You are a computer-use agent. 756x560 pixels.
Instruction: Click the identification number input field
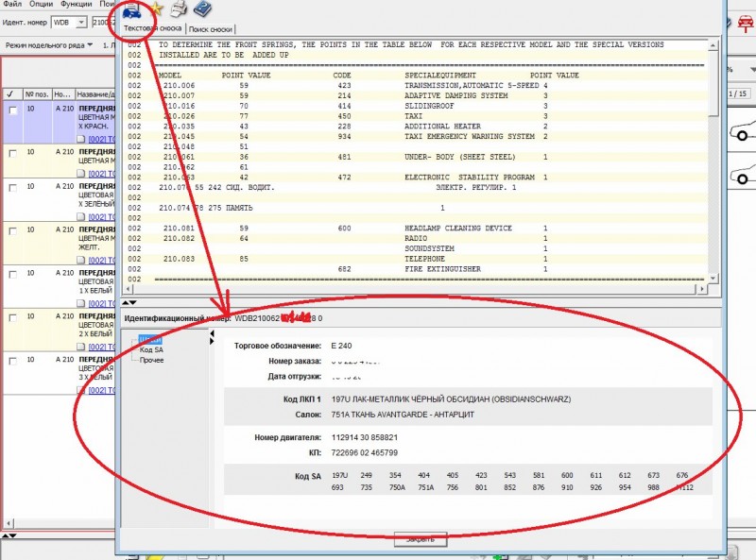(103, 22)
